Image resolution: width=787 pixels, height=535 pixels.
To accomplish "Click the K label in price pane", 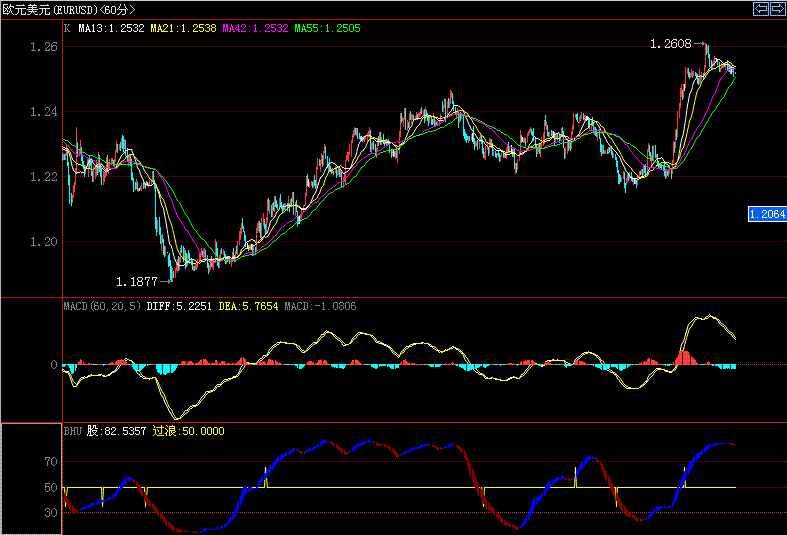I will (67, 28).
